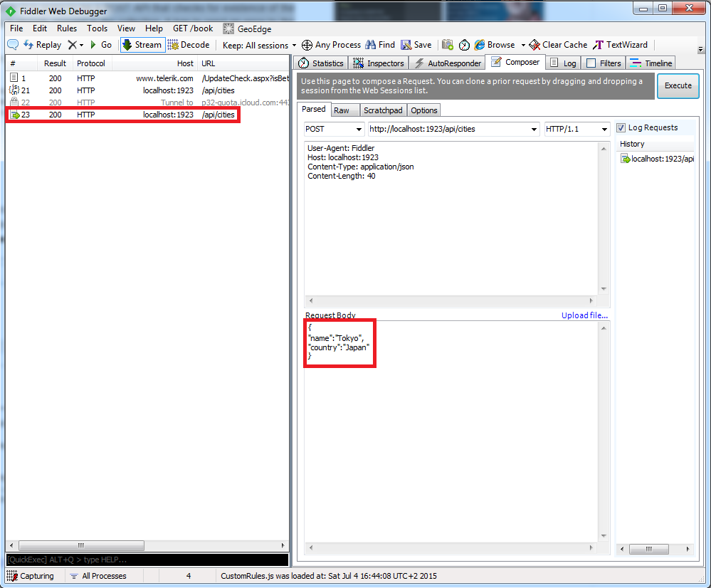Open the View menu

126,28
